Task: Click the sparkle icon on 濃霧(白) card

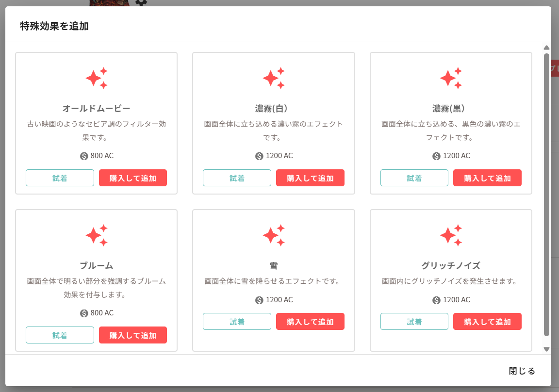Action: (x=274, y=78)
